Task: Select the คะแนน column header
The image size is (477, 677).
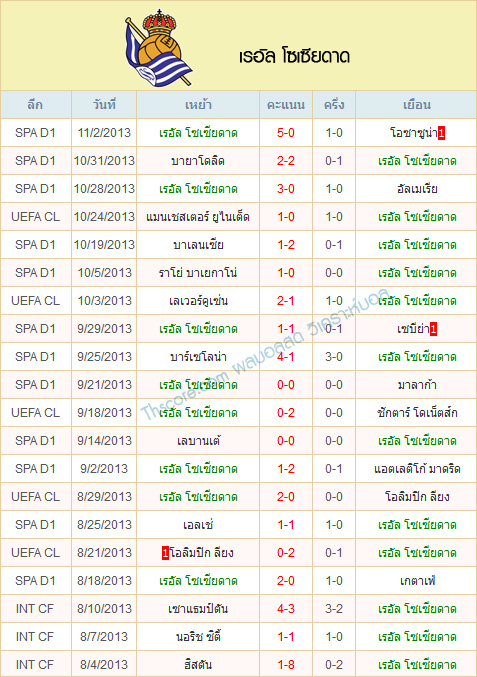Action: [x=286, y=105]
